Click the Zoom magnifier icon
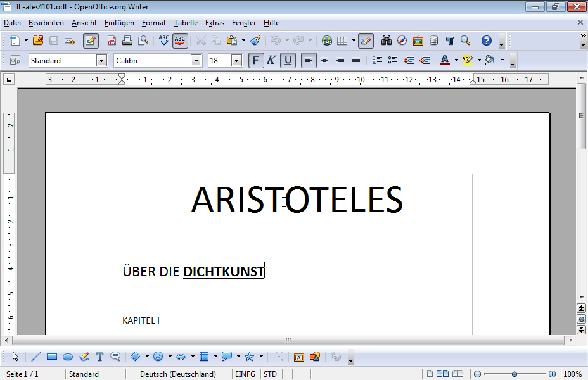588x380 pixels. click(465, 41)
